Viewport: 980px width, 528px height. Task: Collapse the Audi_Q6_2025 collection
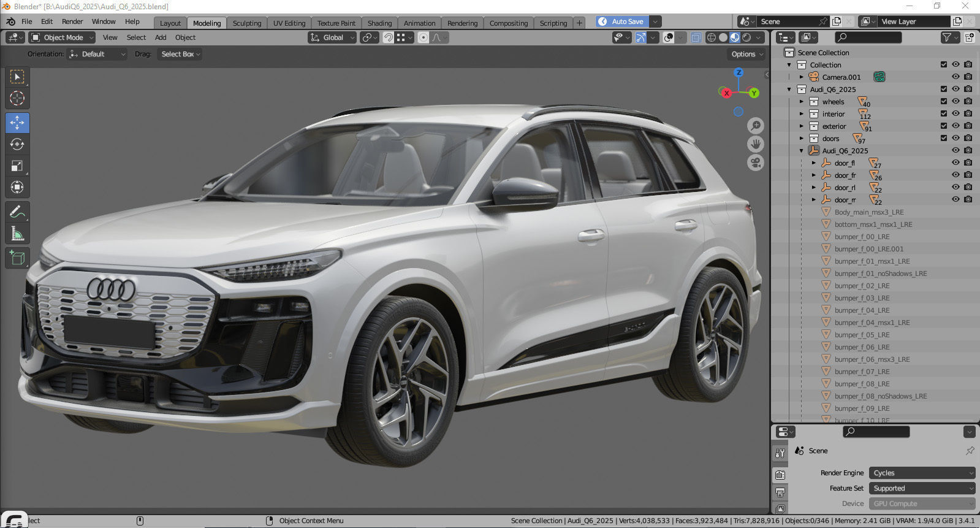[789, 89]
